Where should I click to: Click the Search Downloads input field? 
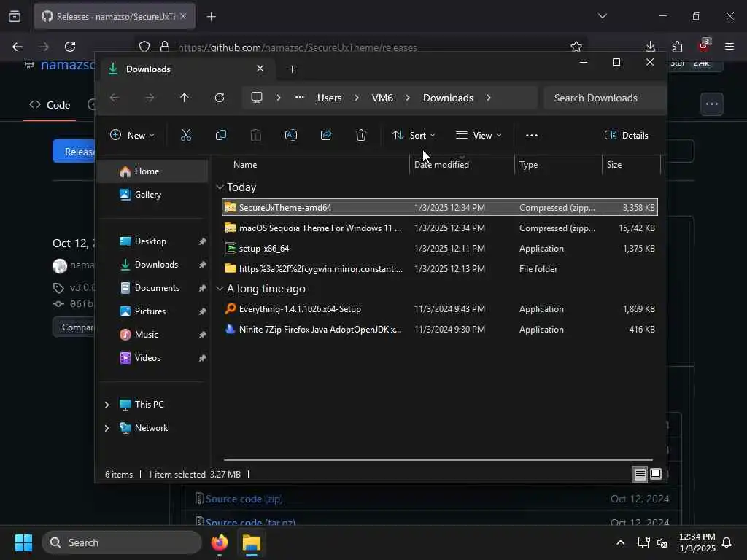coord(605,98)
